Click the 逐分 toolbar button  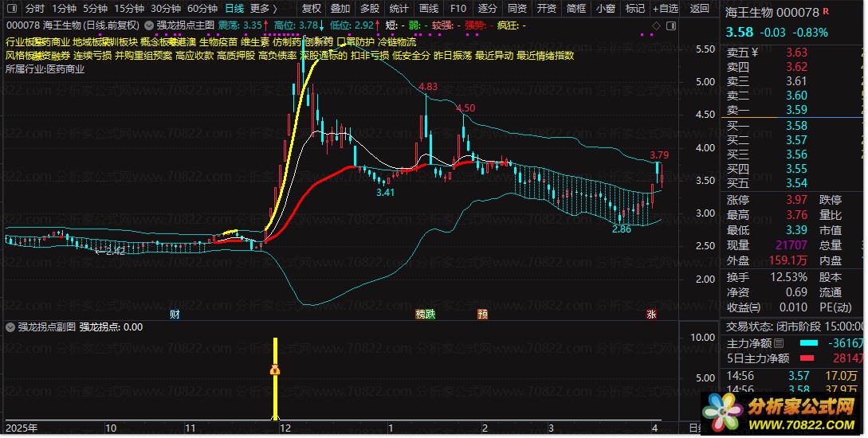[x=488, y=8]
